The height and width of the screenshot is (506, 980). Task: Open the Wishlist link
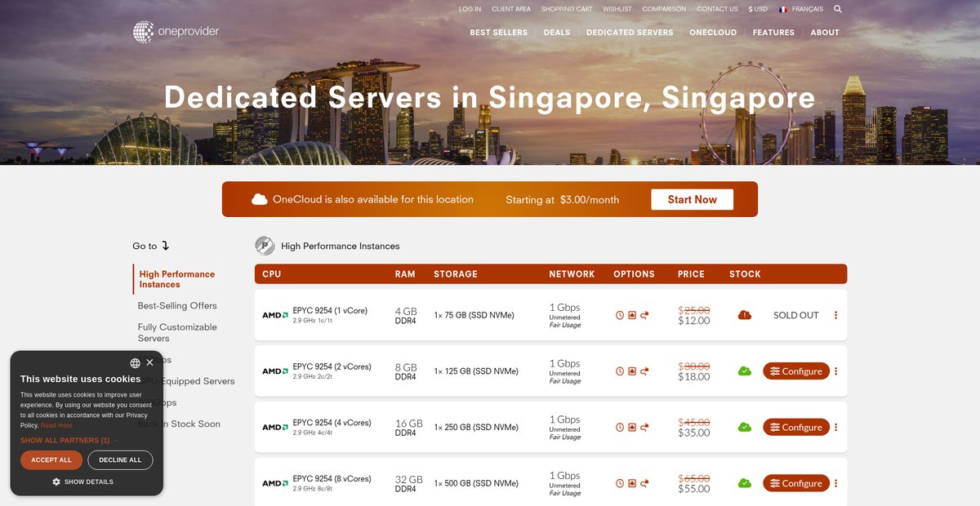click(x=617, y=9)
